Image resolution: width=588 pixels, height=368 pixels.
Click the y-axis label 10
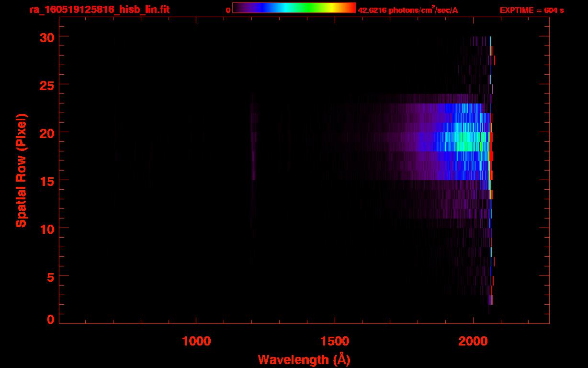(x=47, y=229)
